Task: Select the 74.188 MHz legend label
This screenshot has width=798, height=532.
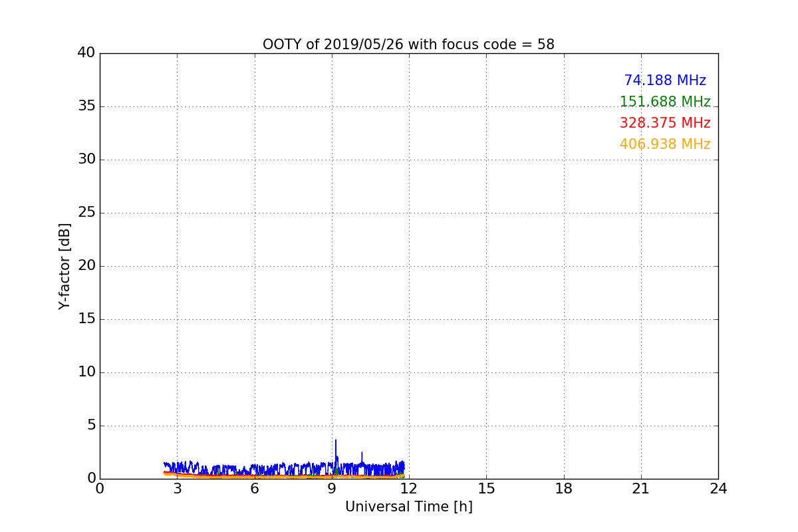Action: click(x=665, y=80)
